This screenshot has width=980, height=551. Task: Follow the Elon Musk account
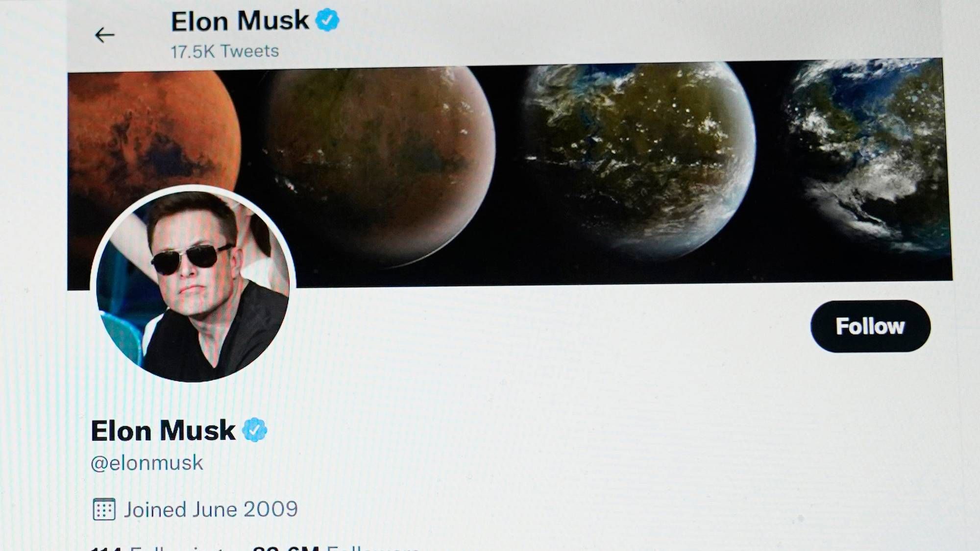tap(870, 326)
